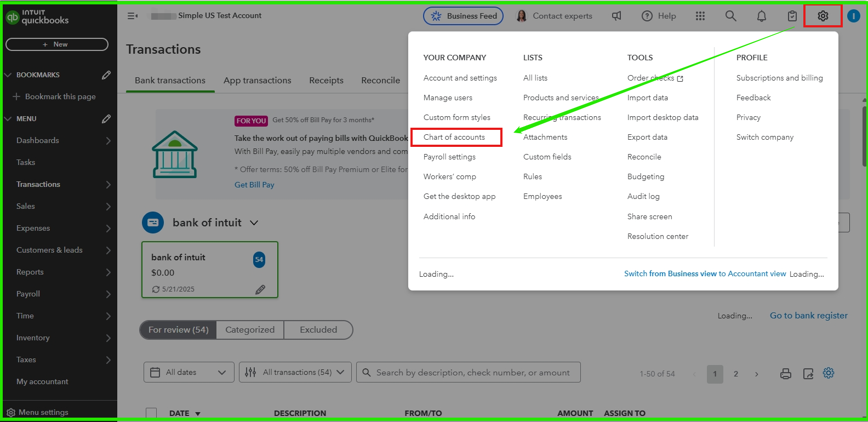Open the settings gear menu
868x422 pixels.
tap(823, 16)
